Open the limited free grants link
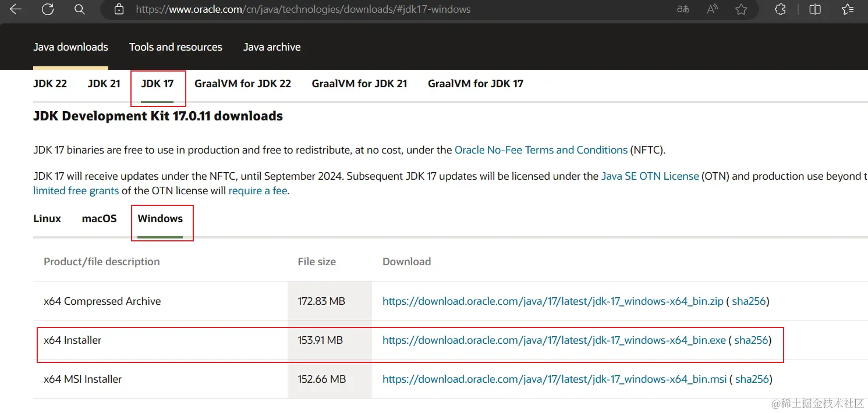868x413 pixels. 76,191
